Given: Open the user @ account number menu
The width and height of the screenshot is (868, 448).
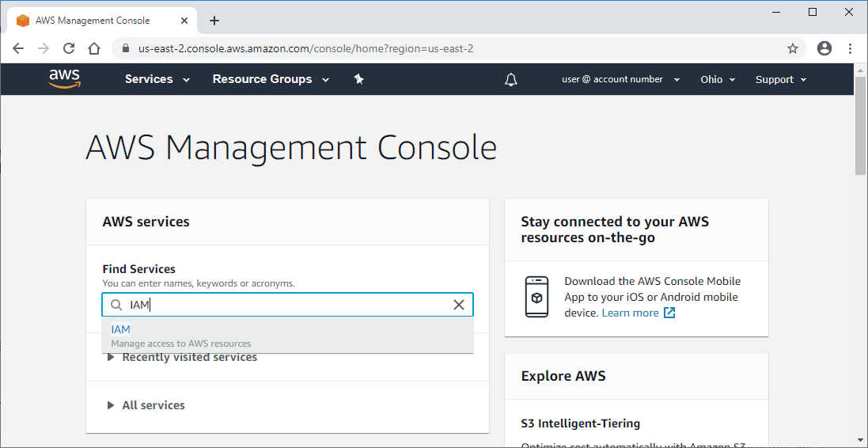Looking at the screenshot, I should point(620,79).
